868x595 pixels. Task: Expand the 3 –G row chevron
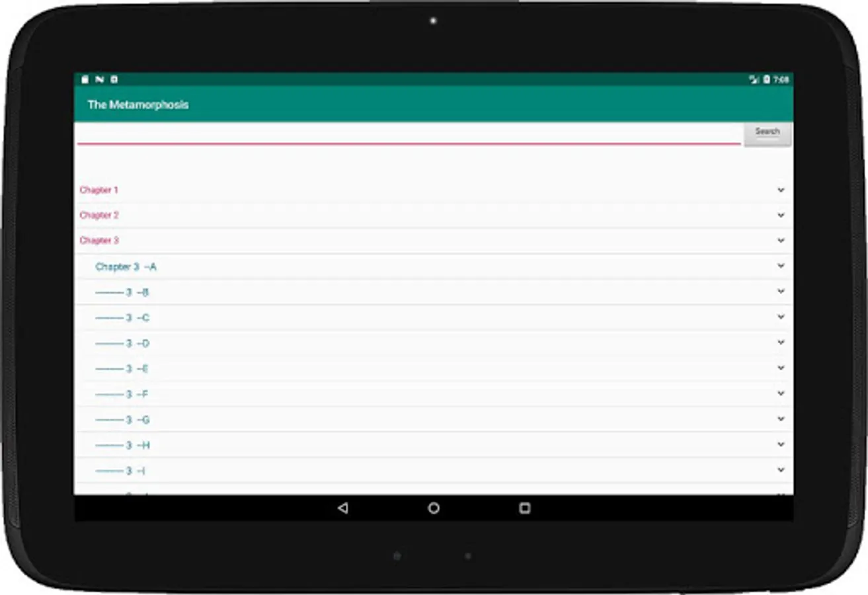click(781, 418)
